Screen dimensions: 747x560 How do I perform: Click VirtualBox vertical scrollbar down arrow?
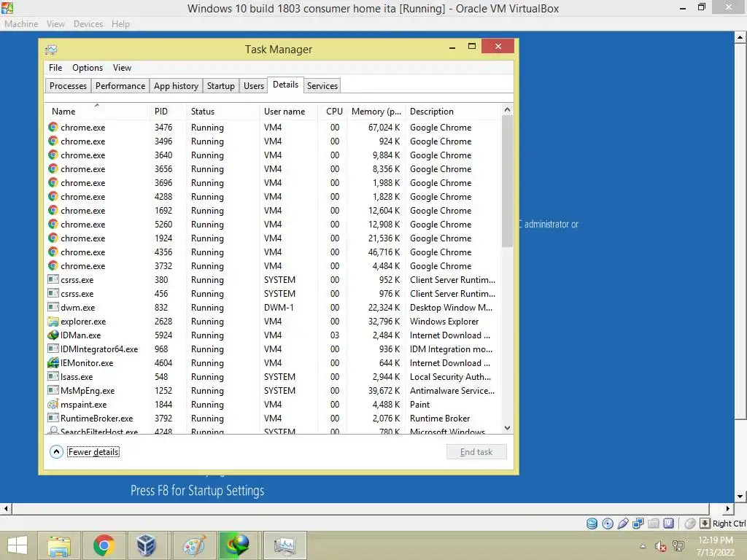[740, 496]
